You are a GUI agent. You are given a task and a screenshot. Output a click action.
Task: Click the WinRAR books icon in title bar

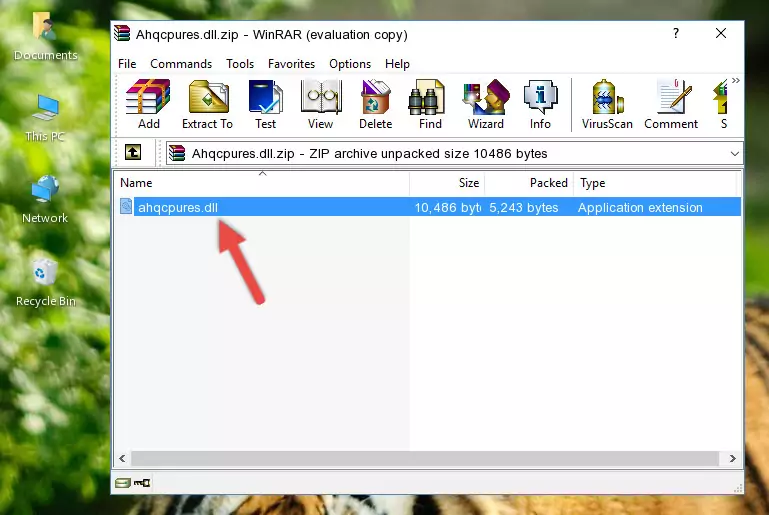tap(122, 34)
